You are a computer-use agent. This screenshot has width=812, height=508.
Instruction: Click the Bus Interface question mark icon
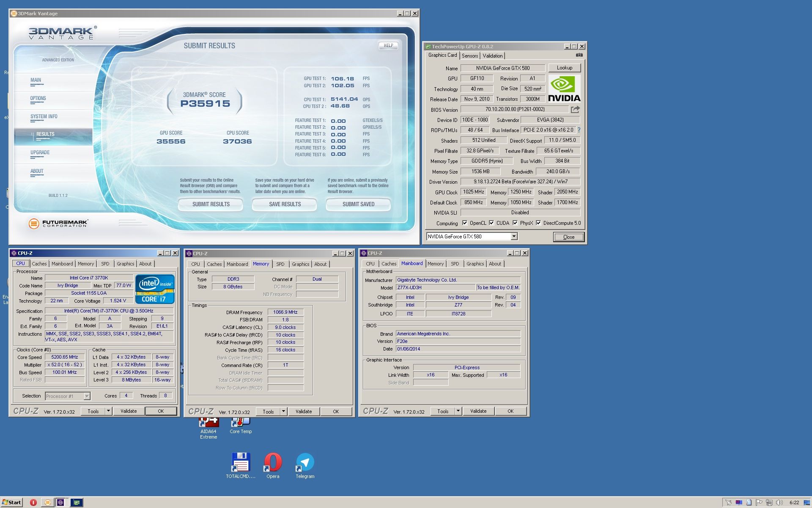pos(579,130)
